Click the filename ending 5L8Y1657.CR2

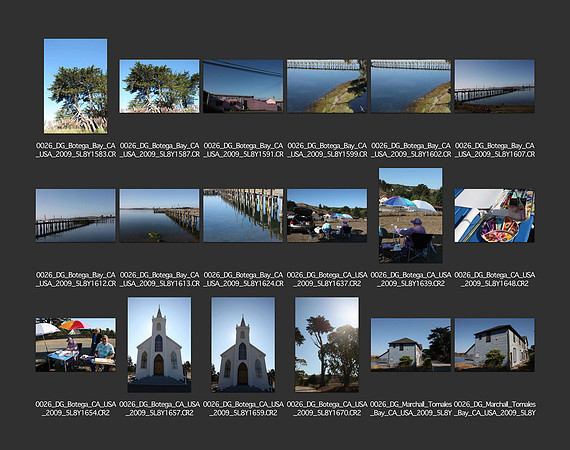coord(160,409)
